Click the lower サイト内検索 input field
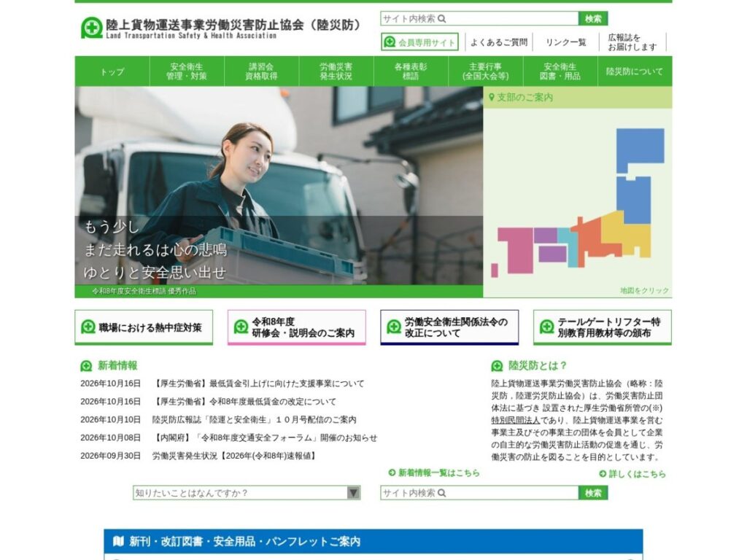Viewport: 747px width, 560px height. [x=479, y=493]
